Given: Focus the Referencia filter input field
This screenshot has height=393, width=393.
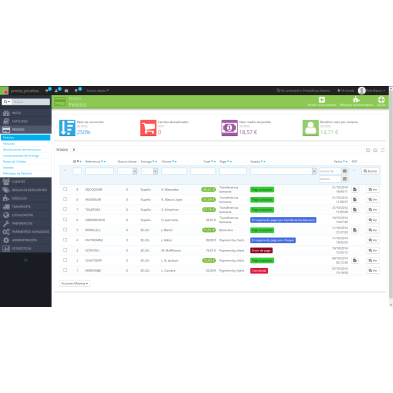Looking at the screenshot, I should [x=99, y=171].
